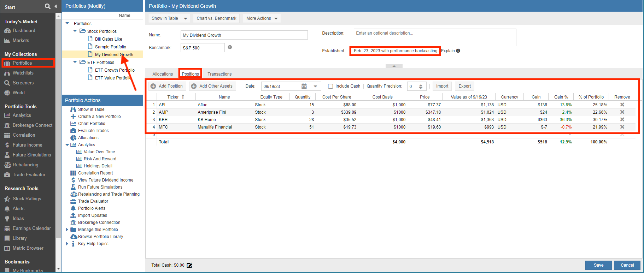
Task: Click sidebar scrollbar down arrow
Action: point(58,269)
